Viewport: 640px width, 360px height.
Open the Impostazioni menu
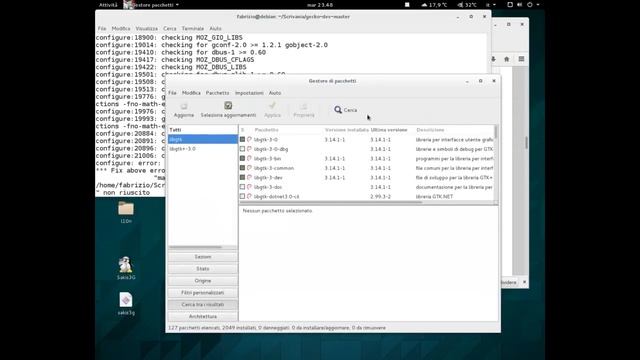tap(249, 93)
